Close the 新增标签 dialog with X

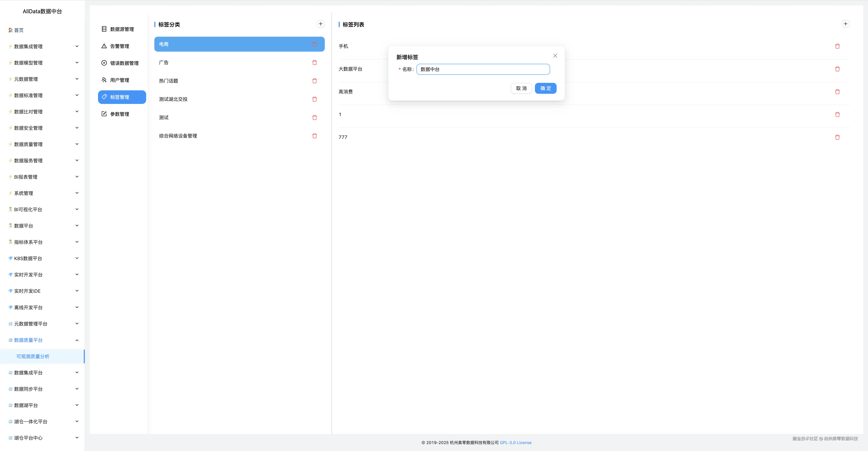[x=555, y=56]
